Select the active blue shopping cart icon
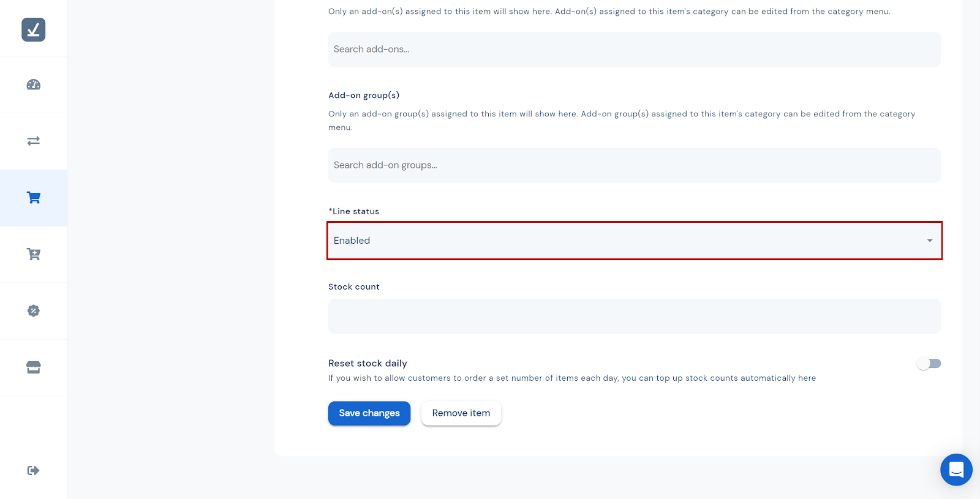Viewport: 980px width, 499px height. (34, 198)
